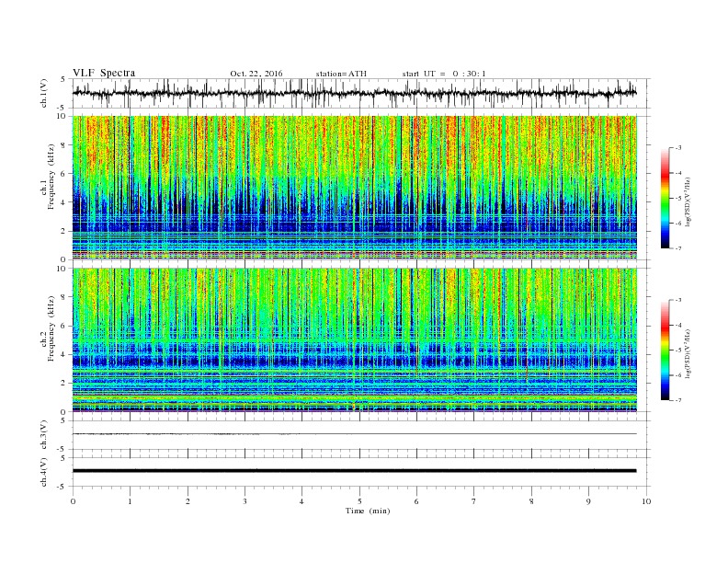Screen dimensions: 728x563
Task: Click the ch.1 "Frequency (kHz)" axis label
Action: [x=51, y=177]
